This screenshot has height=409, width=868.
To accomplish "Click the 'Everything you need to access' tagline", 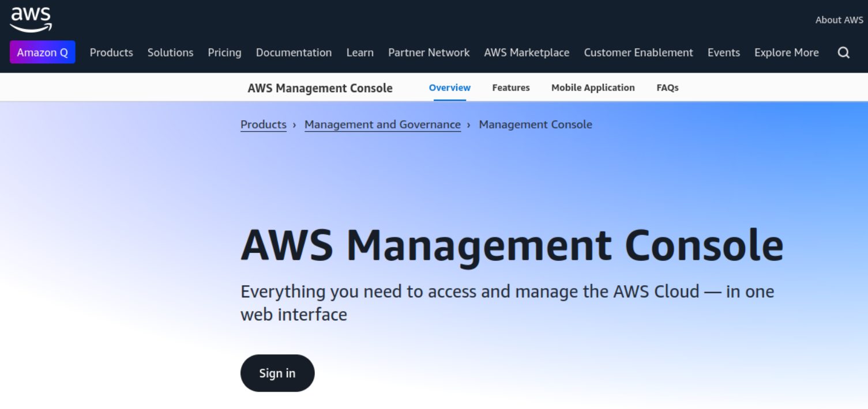I will (x=508, y=302).
